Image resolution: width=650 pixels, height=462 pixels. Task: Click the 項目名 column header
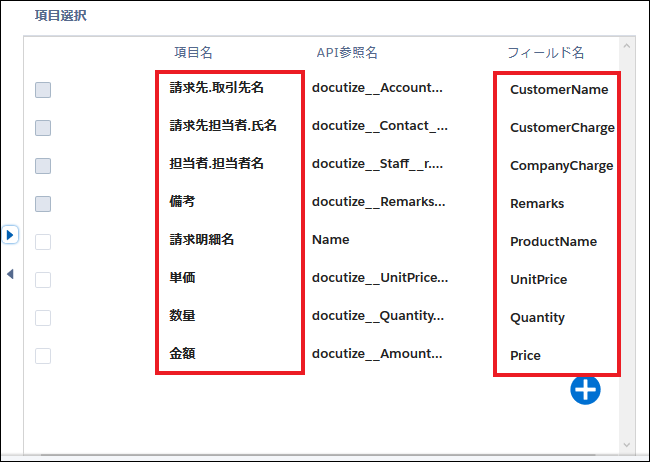pyautogui.click(x=193, y=53)
